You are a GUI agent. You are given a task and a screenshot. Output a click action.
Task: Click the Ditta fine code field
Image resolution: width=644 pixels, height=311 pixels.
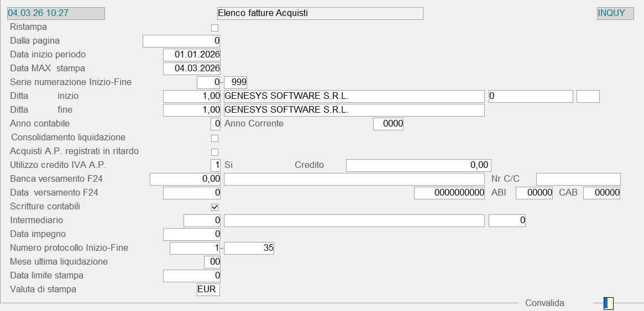(x=192, y=110)
